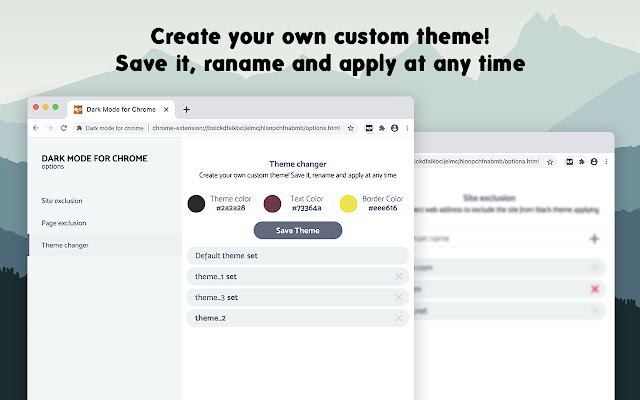
Task: Click the Theme changer page heading
Action: [298, 164]
